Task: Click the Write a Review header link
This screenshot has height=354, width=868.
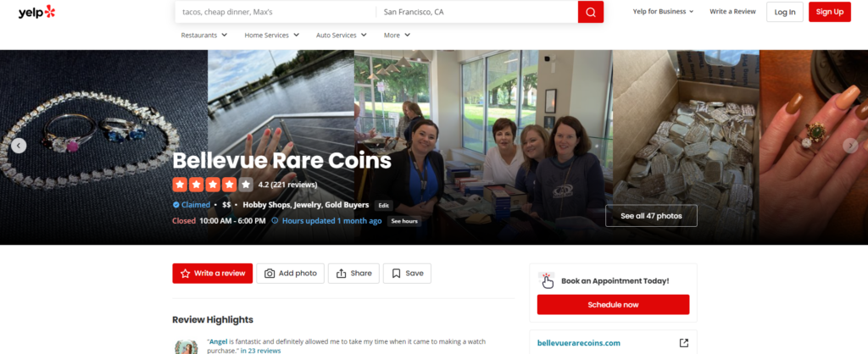Action: pyautogui.click(x=732, y=12)
